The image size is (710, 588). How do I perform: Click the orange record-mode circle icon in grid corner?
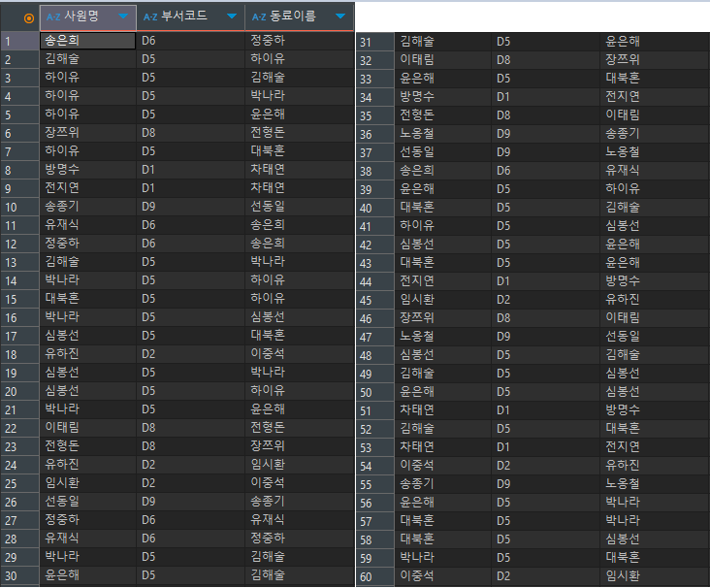pos(29,18)
